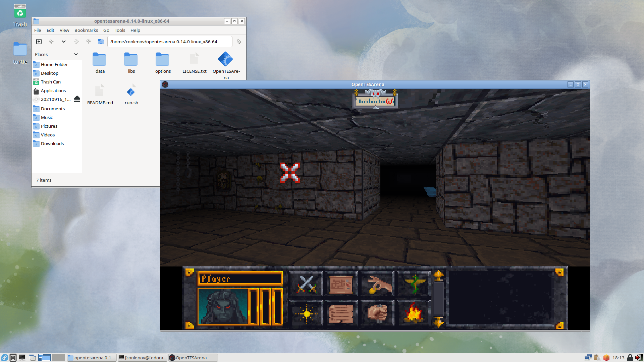Open the Tools menu
This screenshot has height=362, width=644.
click(120, 30)
